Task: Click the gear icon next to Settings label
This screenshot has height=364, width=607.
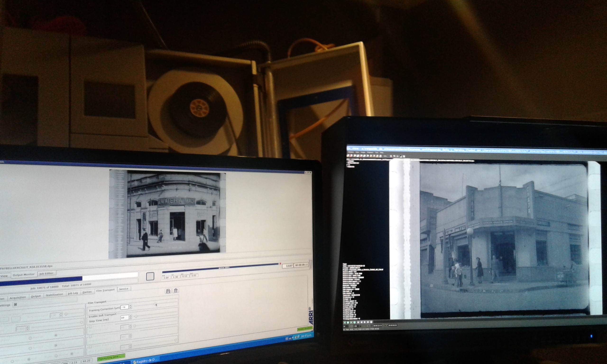Action: tap(15, 305)
